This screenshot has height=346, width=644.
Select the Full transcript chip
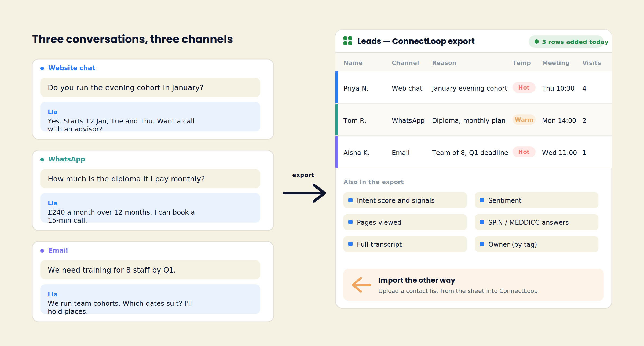click(405, 244)
